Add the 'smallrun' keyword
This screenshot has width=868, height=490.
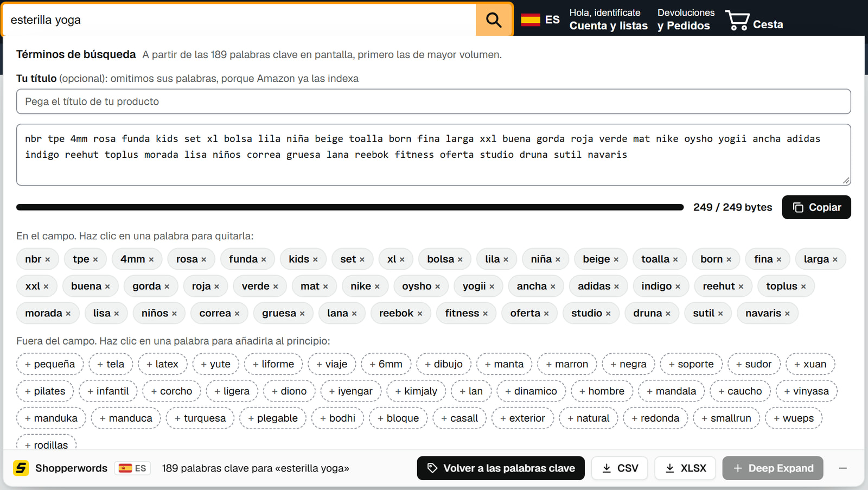click(726, 418)
